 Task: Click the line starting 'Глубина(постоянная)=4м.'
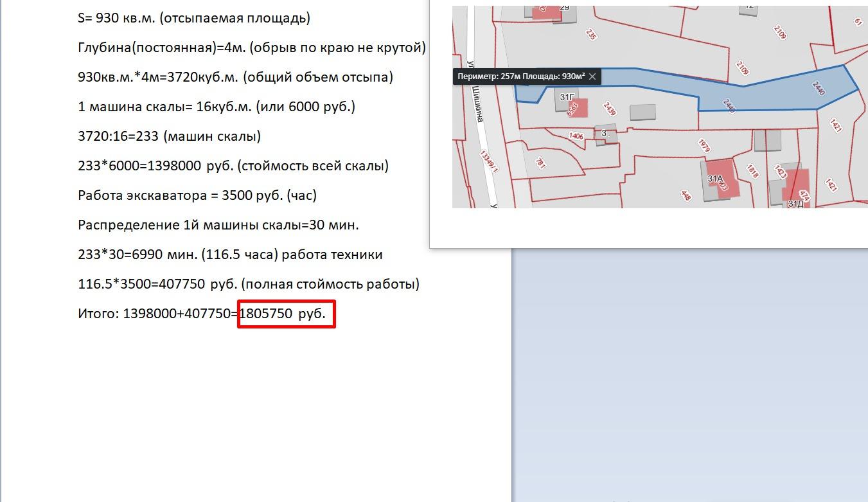click(x=252, y=48)
